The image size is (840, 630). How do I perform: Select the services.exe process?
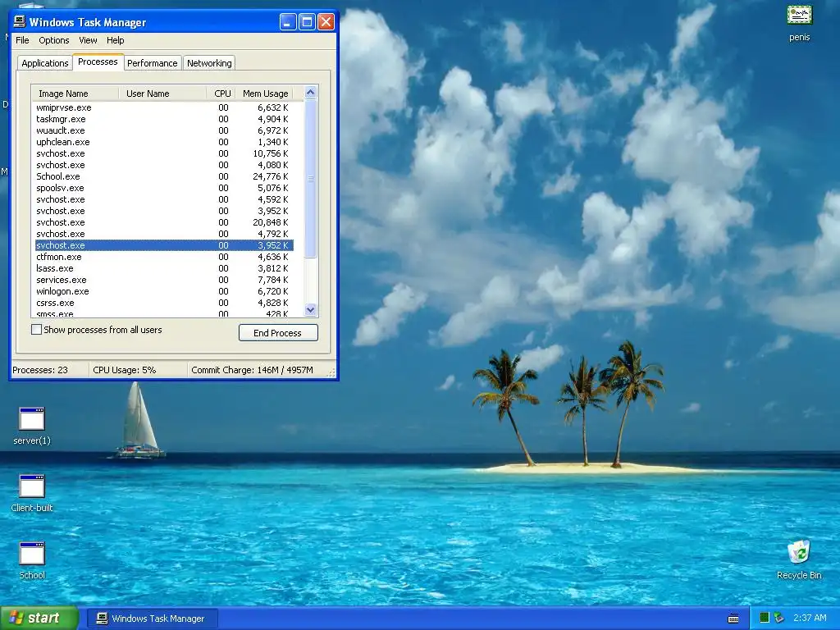click(x=163, y=281)
